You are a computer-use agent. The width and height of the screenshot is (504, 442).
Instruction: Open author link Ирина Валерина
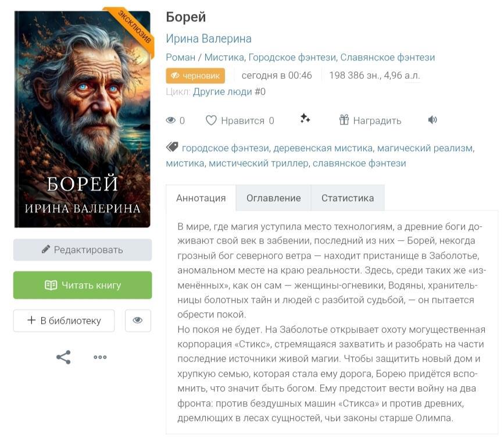[x=209, y=39]
